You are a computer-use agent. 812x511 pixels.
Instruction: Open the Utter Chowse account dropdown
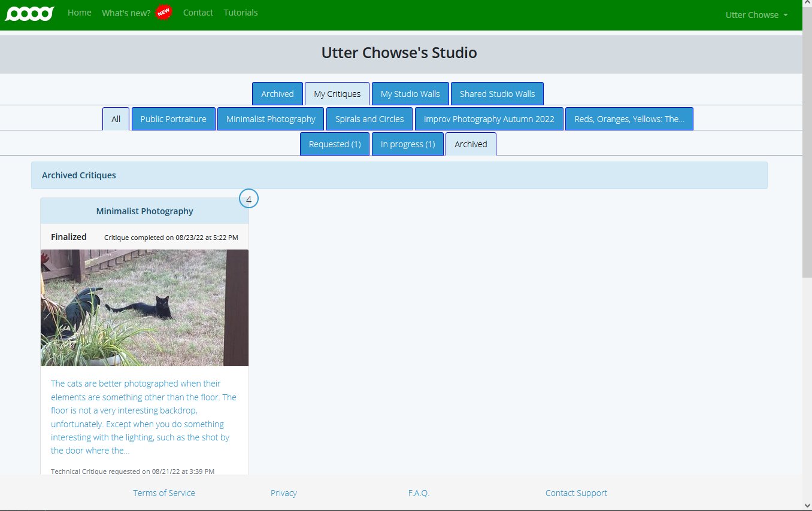[x=756, y=14]
